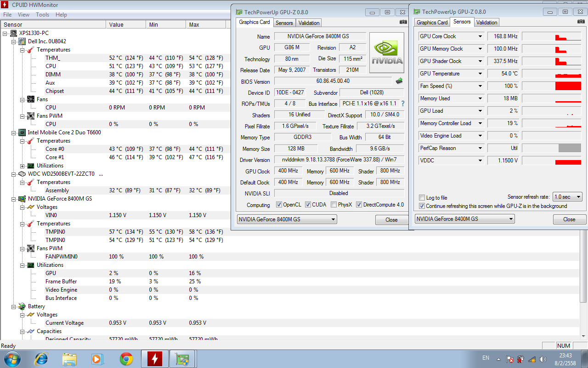Uncheck Continue refreshing while GPU-Z is in background
This screenshot has height=368, width=588.
422,206
